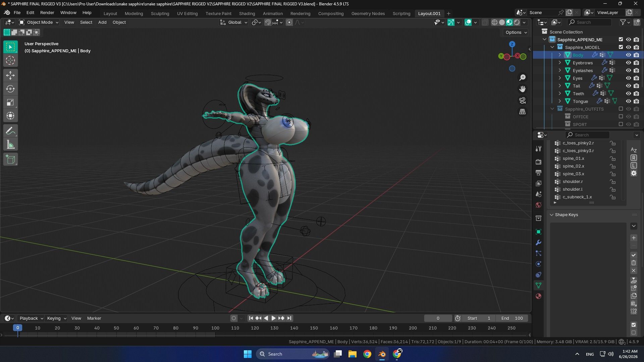Activate the Transform tool
This screenshot has height=362, width=644.
coord(10,116)
